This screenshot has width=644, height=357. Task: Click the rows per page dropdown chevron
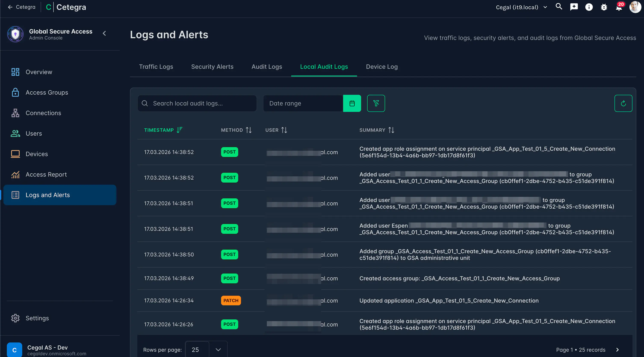218,350
